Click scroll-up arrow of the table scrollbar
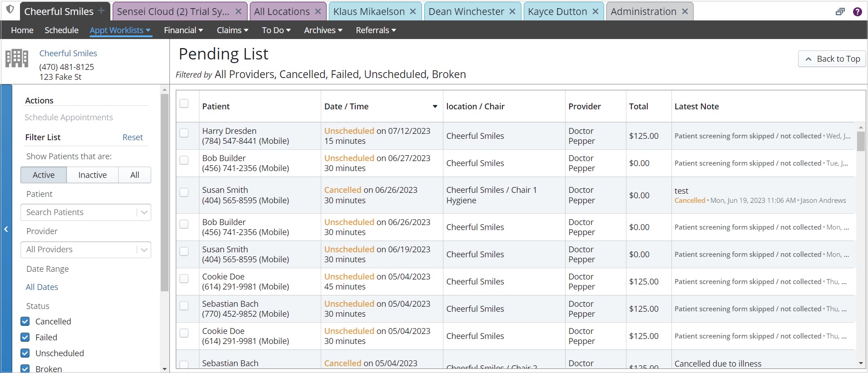868x373 pixels. coord(861,128)
